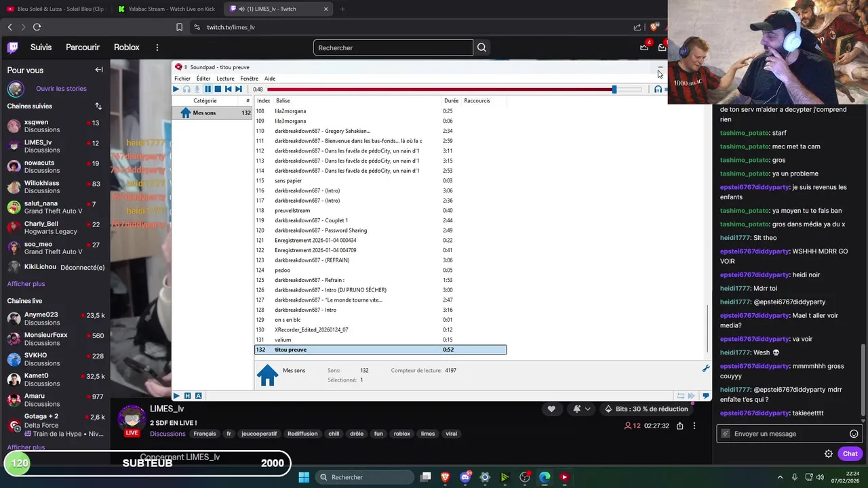
Task: Click the headset icon right of progress bar
Action: pyautogui.click(x=658, y=89)
